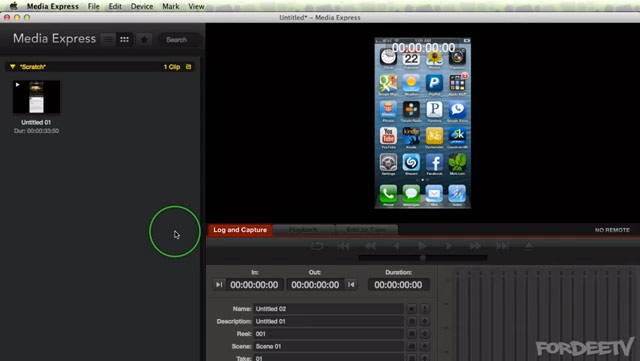This screenshot has width=640, height=361.
Task: Click the Reel field containing 001
Action: (x=329, y=334)
